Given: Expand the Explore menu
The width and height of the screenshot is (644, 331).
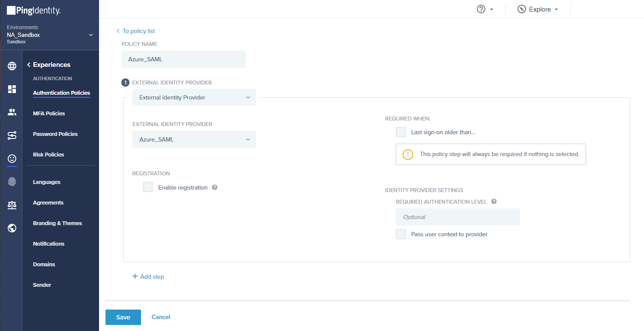Looking at the screenshot, I should point(538,9).
